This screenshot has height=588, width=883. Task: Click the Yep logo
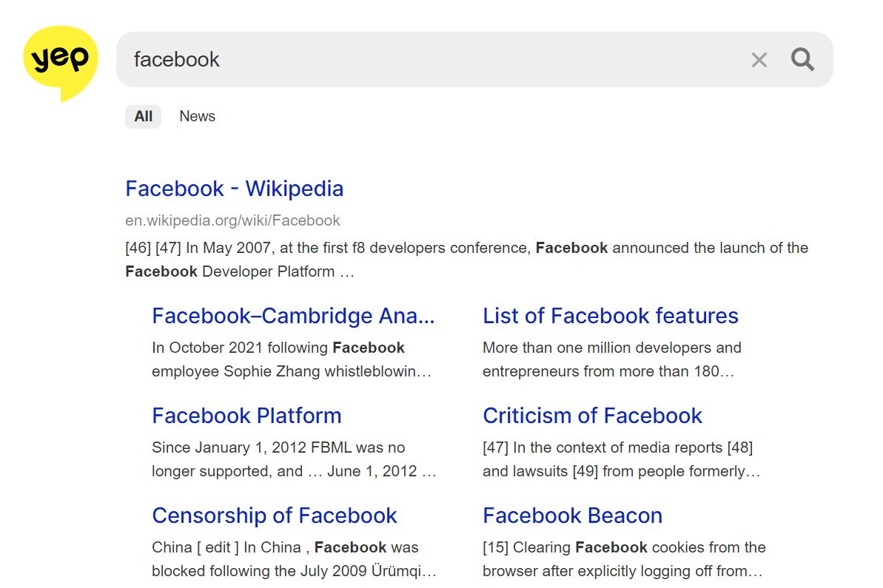[x=60, y=62]
